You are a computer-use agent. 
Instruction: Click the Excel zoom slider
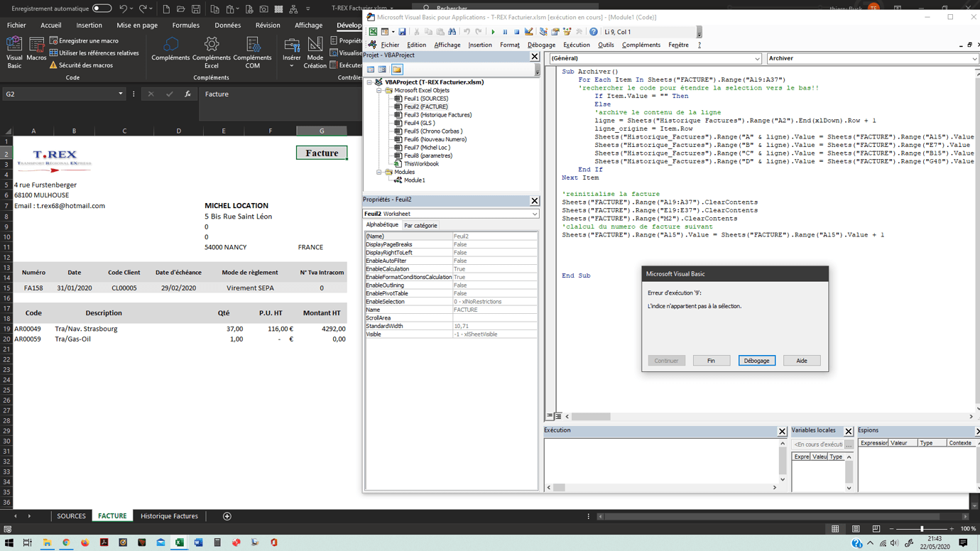(x=922, y=529)
